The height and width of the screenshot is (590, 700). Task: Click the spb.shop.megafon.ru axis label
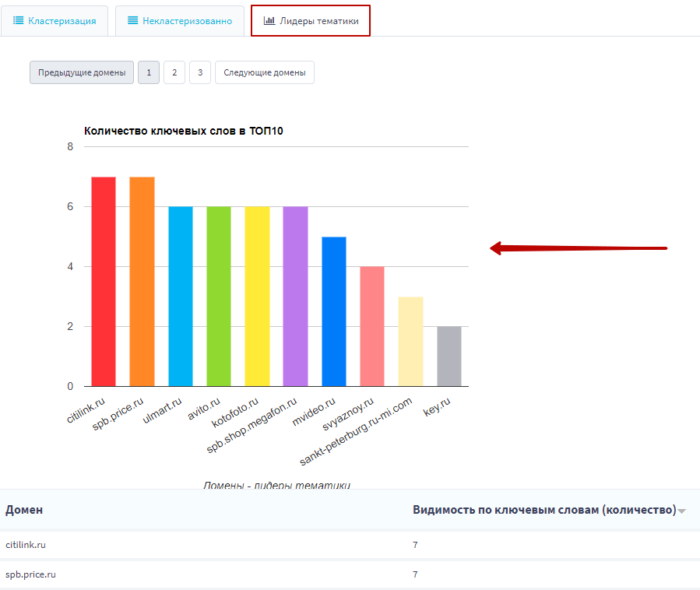coord(252,425)
